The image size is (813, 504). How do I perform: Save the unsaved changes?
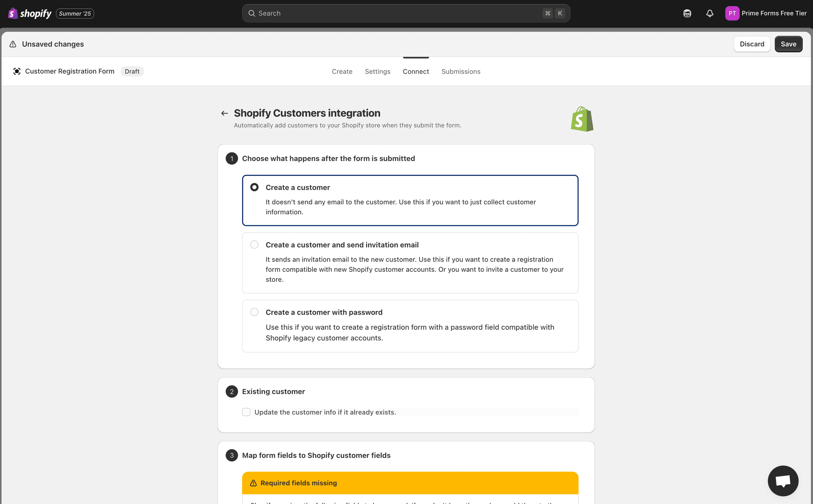788,44
